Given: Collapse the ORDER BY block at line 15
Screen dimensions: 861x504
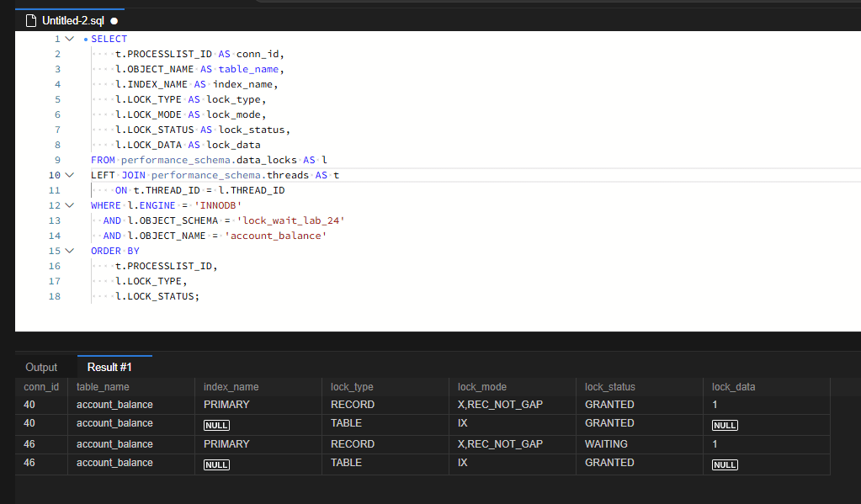Looking at the screenshot, I should pos(70,251).
